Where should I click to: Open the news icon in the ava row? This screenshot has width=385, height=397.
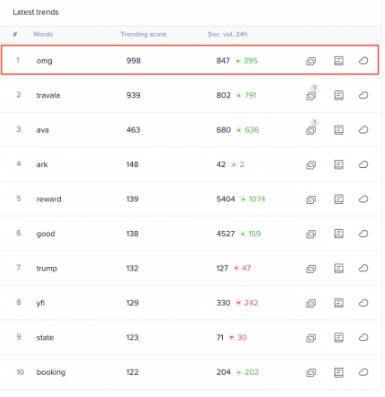tap(339, 130)
